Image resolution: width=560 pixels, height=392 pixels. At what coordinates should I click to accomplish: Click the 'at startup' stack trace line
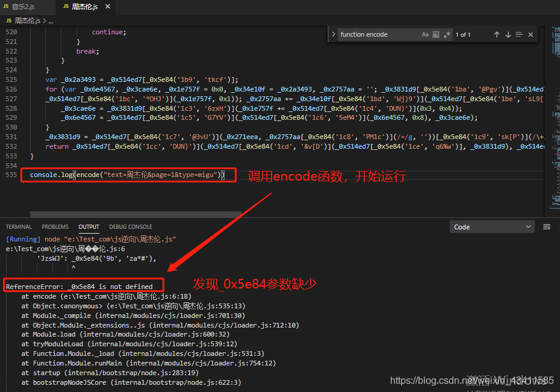click(110, 373)
